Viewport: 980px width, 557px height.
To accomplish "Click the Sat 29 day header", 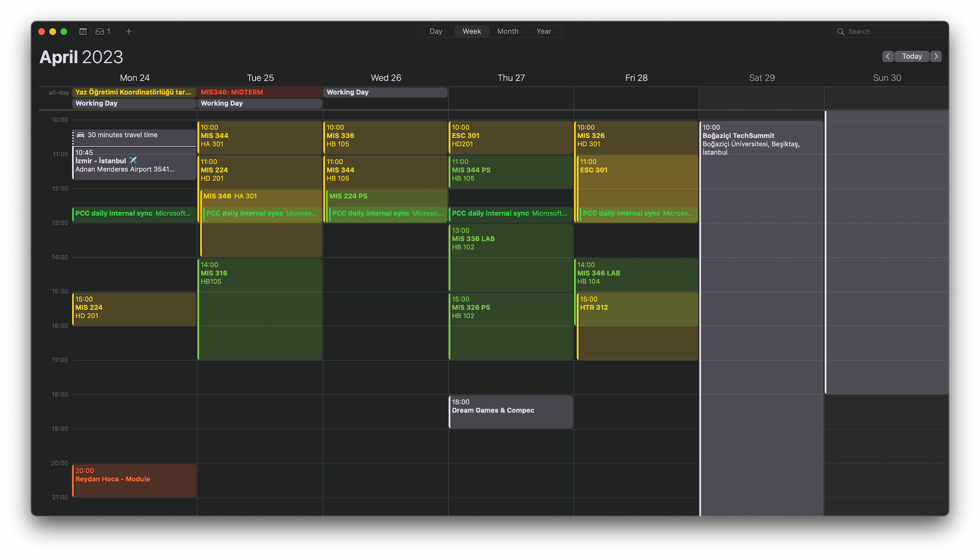I will pos(762,78).
